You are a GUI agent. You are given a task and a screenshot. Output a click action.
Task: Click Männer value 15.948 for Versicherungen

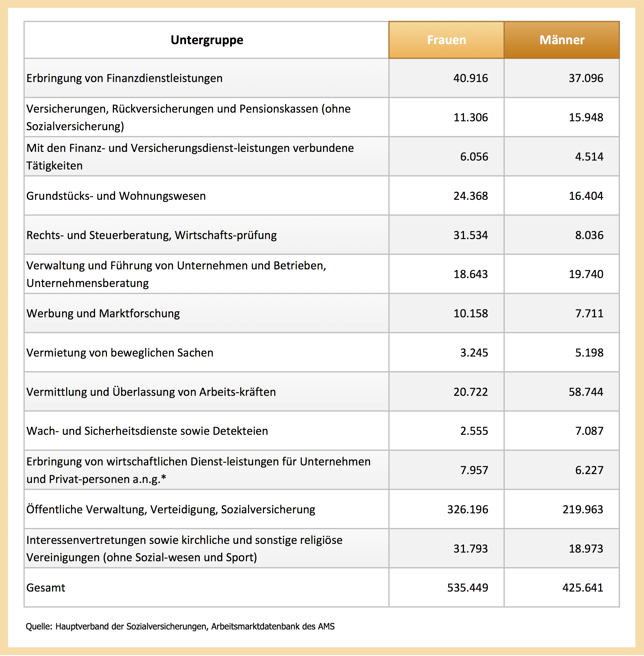[586, 118]
